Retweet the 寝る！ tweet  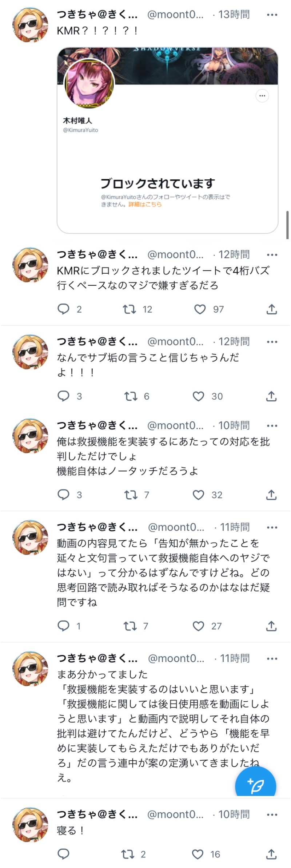click(x=128, y=854)
